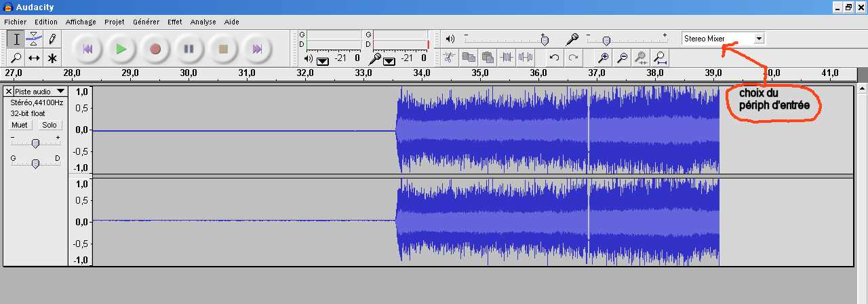Start recording with red Record button
868x304 pixels.
point(155,49)
